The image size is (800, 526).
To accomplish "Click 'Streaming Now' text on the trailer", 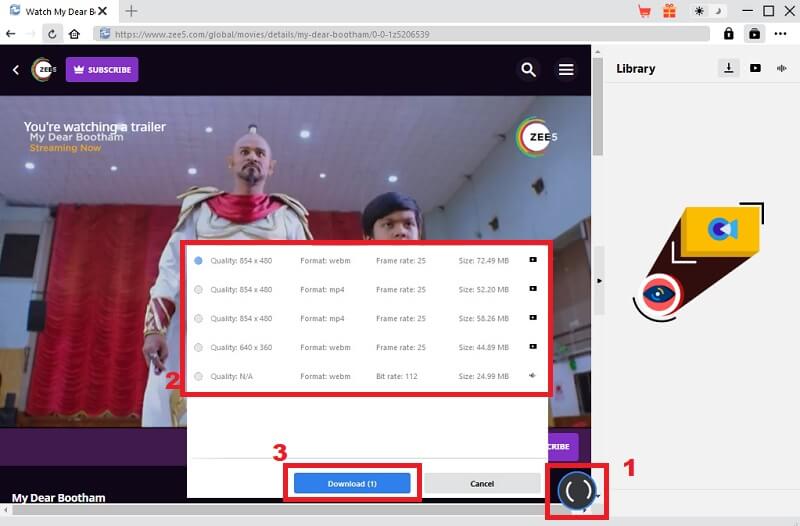I will pyautogui.click(x=65, y=148).
